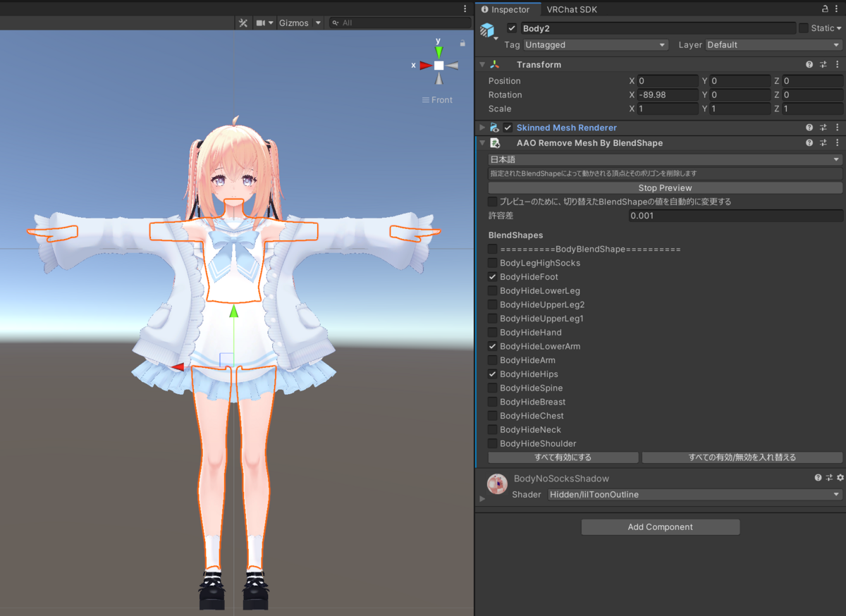Expand the Skinned Mesh Renderer foldout

482,128
